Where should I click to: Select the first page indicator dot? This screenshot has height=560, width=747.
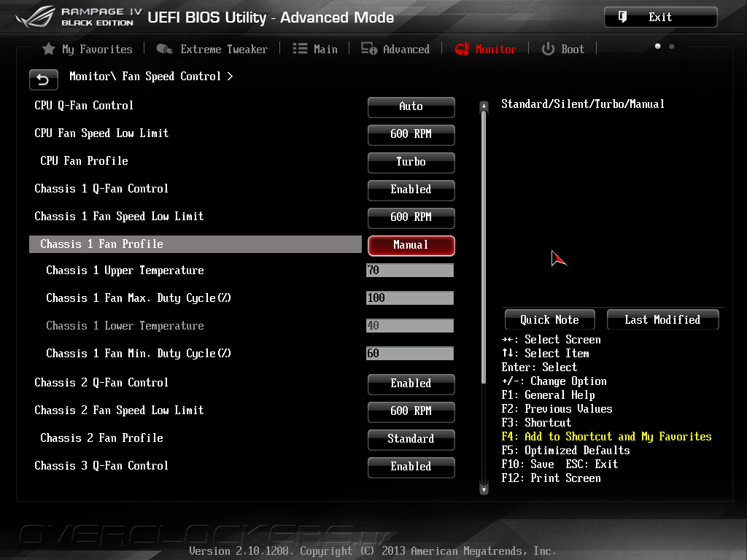pyautogui.click(x=658, y=46)
